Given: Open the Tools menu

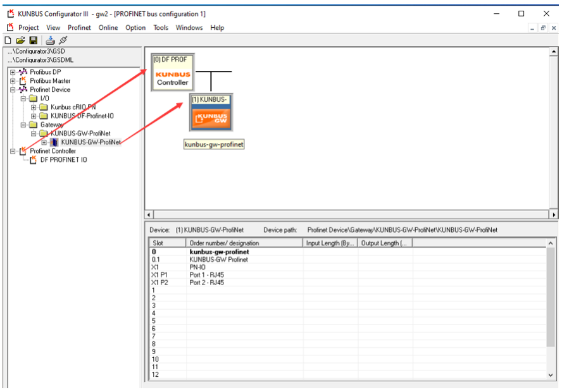Looking at the screenshot, I should [x=161, y=28].
